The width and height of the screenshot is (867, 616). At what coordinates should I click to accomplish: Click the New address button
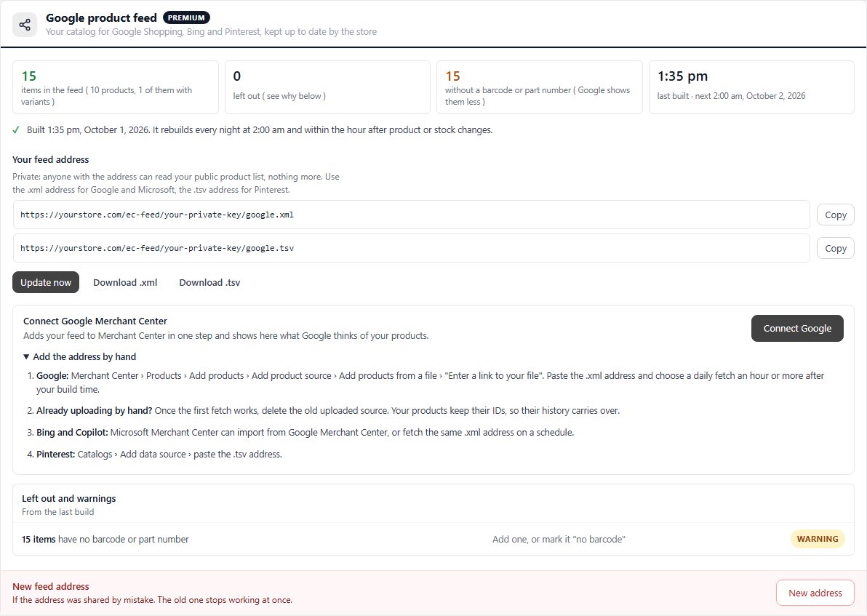[x=815, y=593]
